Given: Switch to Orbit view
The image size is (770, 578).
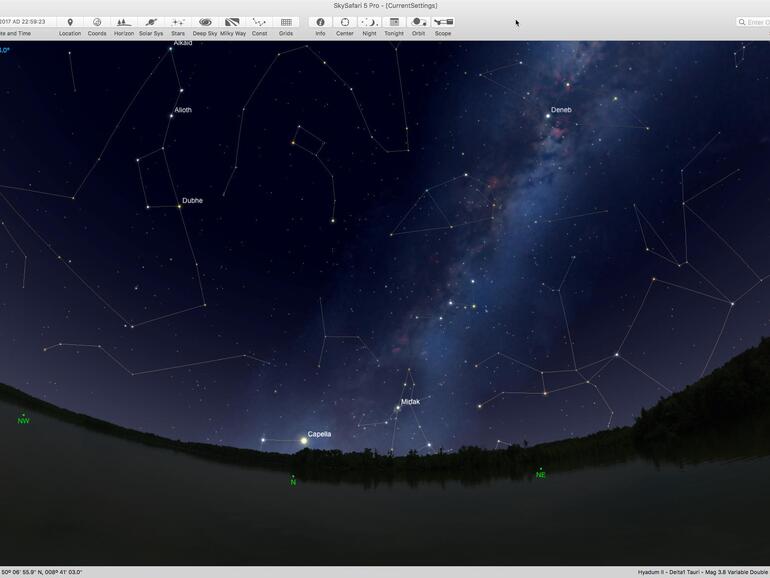Looking at the screenshot, I should pyautogui.click(x=418, y=22).
